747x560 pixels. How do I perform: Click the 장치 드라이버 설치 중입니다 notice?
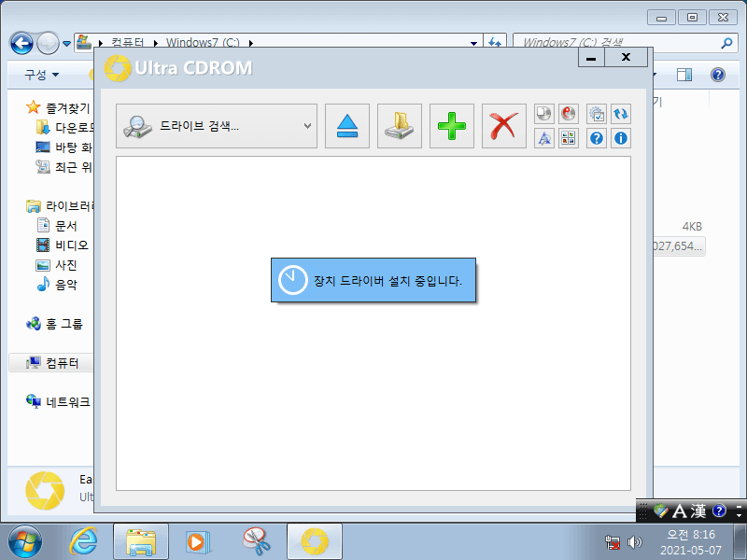click(x=373, y=280)
